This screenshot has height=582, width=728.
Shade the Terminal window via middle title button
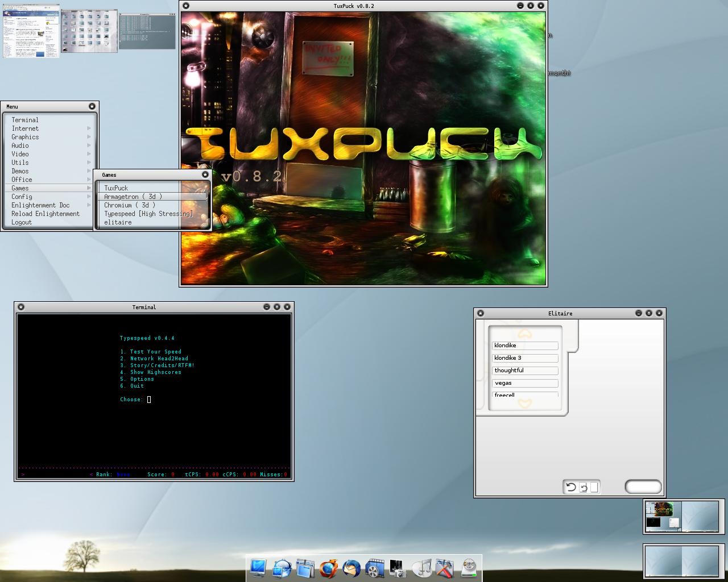(277, 307)
